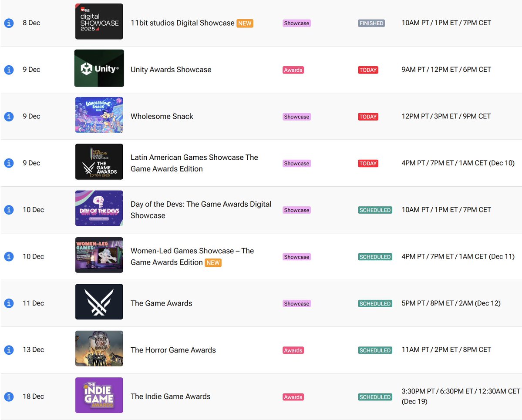The height and width of the screenshot is (420, 522).
Task: Click The Indie Game Awards title
Action: (171, 396)
